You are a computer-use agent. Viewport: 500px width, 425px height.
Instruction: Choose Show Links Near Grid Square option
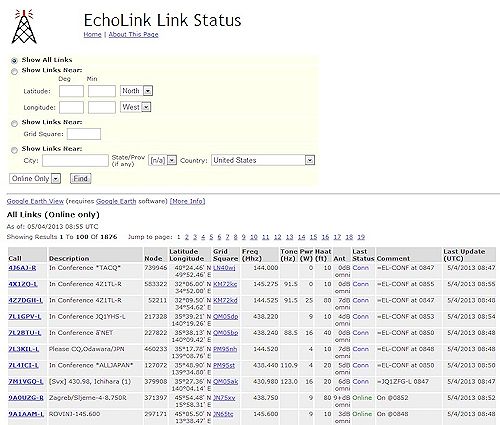14,124
